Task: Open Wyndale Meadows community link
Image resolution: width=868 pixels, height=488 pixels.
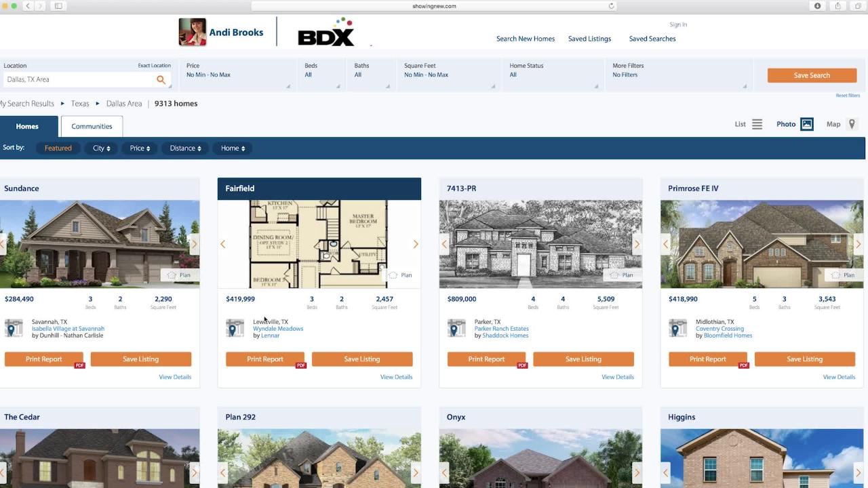Action: (x=278, y=329)
